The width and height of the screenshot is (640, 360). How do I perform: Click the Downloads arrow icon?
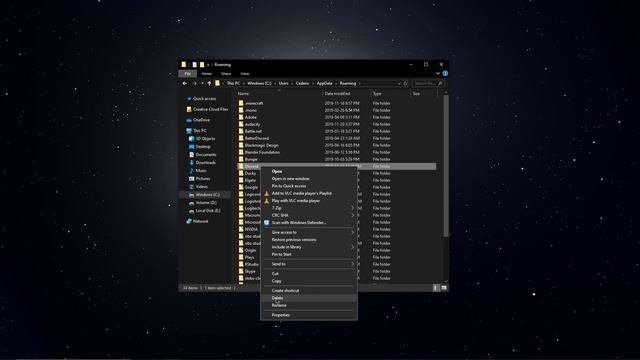point(191,162)
